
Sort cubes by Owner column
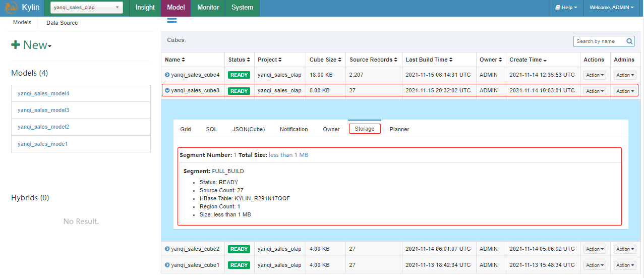(491, 60)
